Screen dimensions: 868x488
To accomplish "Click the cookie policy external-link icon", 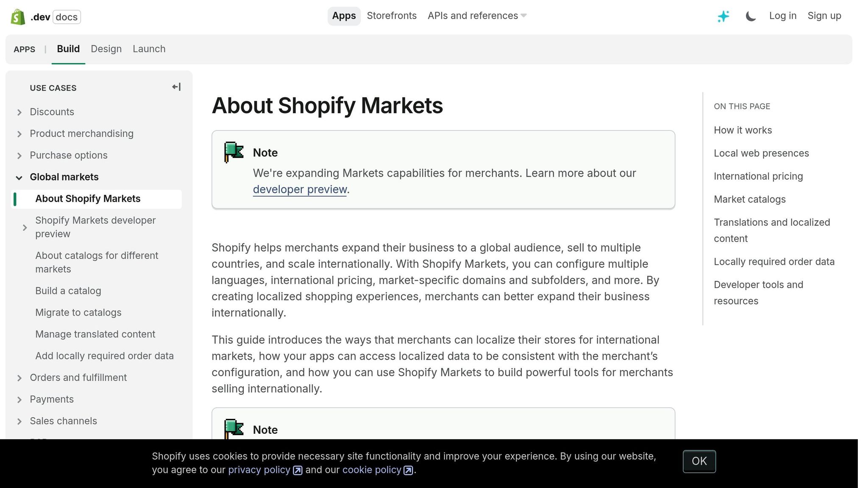I will point(408,470).
